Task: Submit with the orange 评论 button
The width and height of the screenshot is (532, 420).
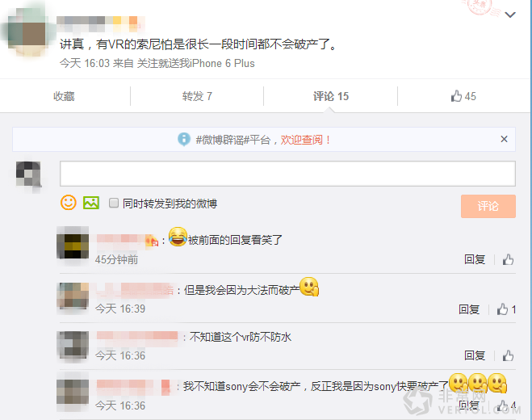Action: (488, 206)
